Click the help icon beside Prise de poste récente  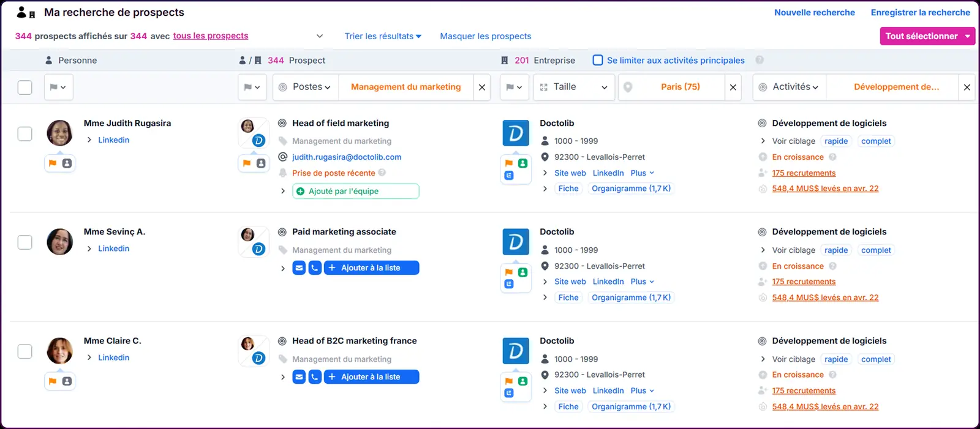(382, 173)
